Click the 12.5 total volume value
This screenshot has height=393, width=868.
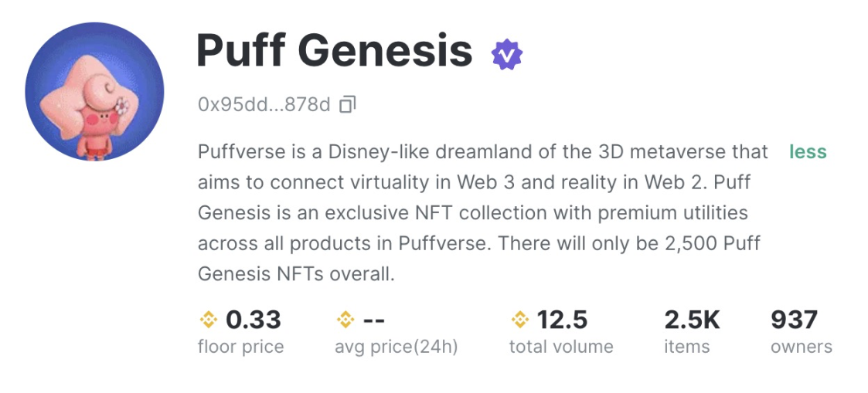point(562,319)
